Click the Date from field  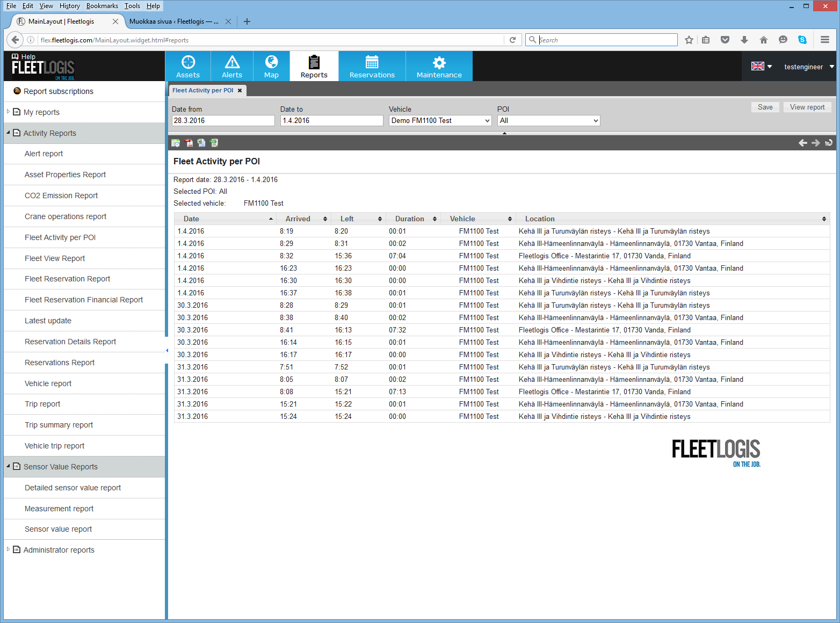(223, 121)
